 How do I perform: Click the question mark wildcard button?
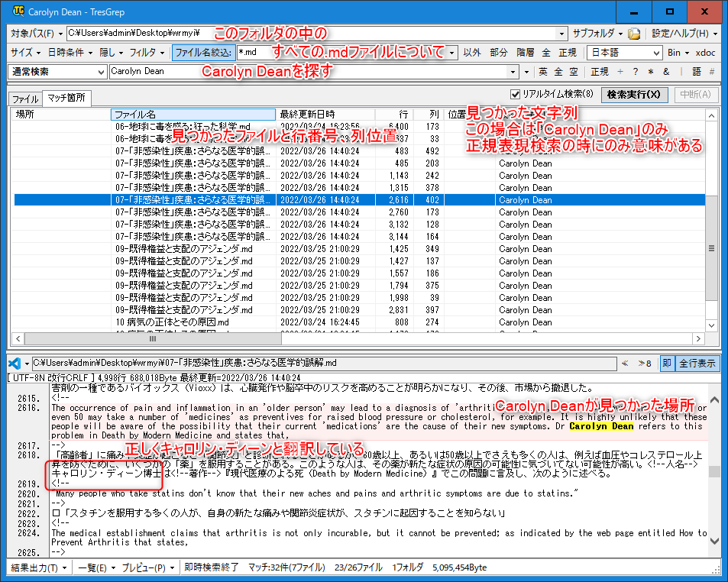click(636, 72)
